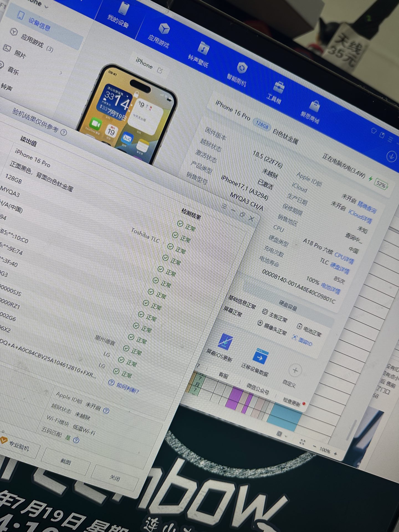
Task: Click the skin shirt icon in title bar
Action: (374, 131)
